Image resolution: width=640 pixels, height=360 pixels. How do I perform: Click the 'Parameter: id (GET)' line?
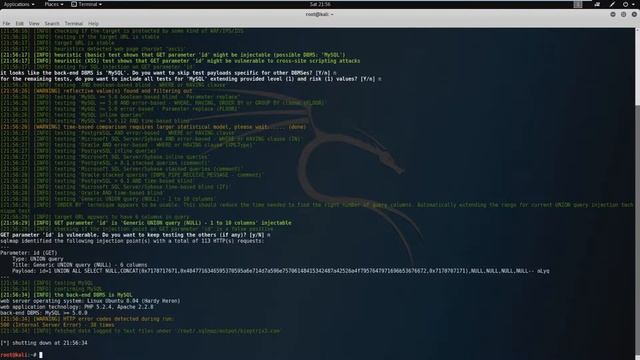point(29,253)
